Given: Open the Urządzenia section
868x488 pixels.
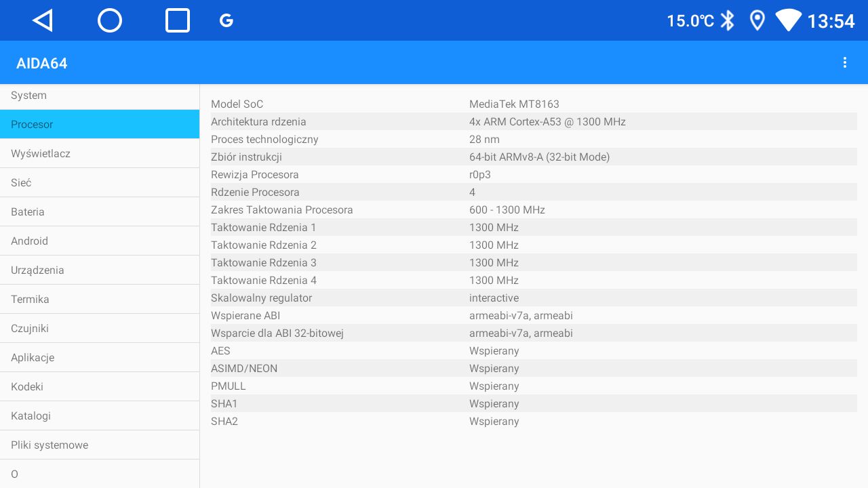Looking at the screenshot, I should point(100,270).
